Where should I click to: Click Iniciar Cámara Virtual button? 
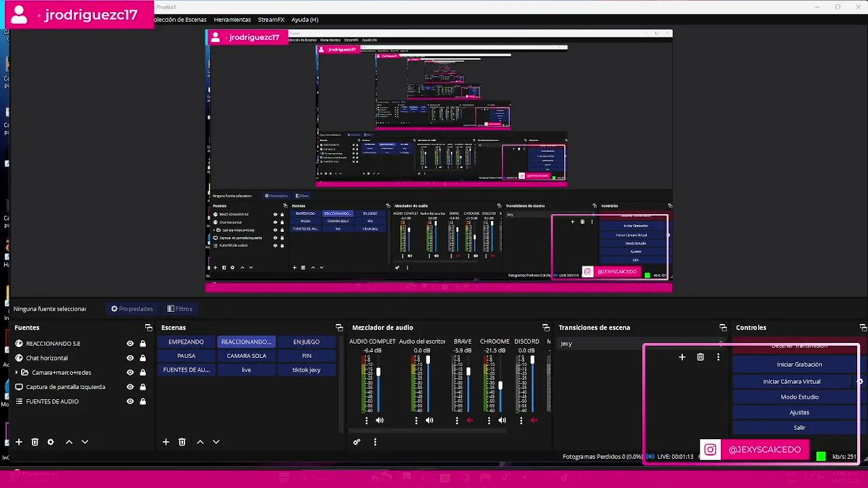(x=792, y=382)
